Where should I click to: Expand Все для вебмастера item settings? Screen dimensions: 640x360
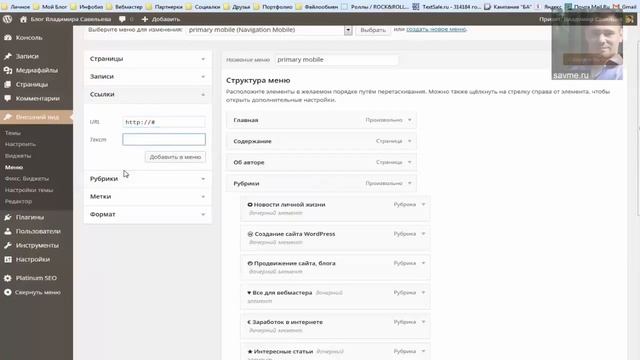tap(424, 293)
